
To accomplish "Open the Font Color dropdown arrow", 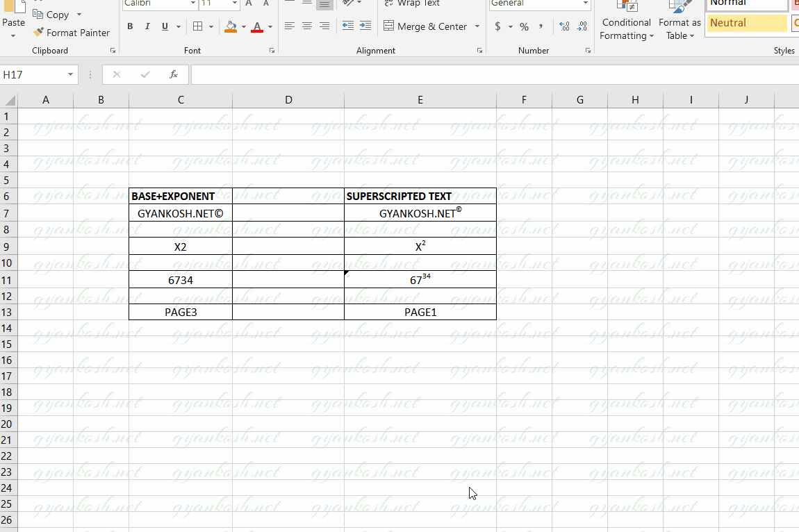I will 270,26.
